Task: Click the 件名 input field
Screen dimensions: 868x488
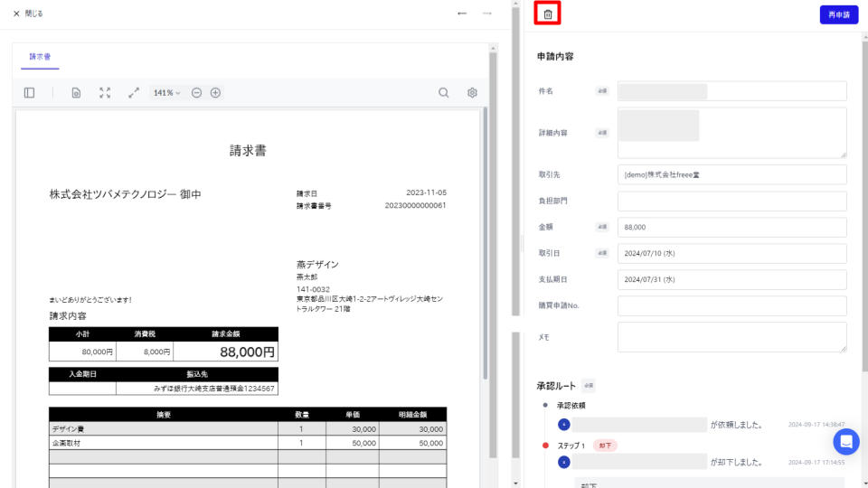Action: [731, 91]
